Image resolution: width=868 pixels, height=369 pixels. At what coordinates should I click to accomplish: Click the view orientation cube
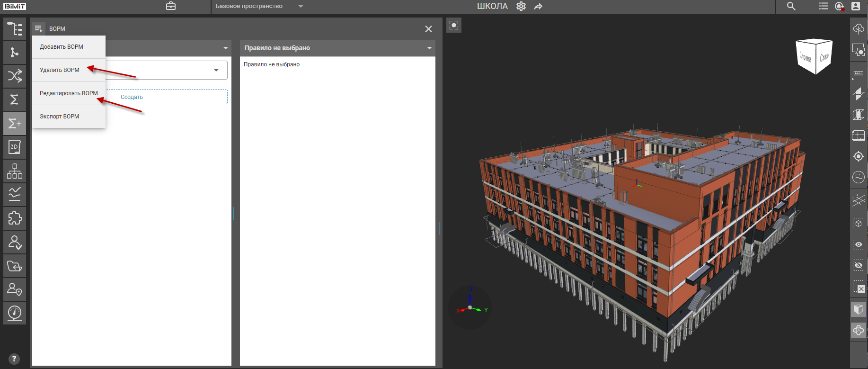815,56
